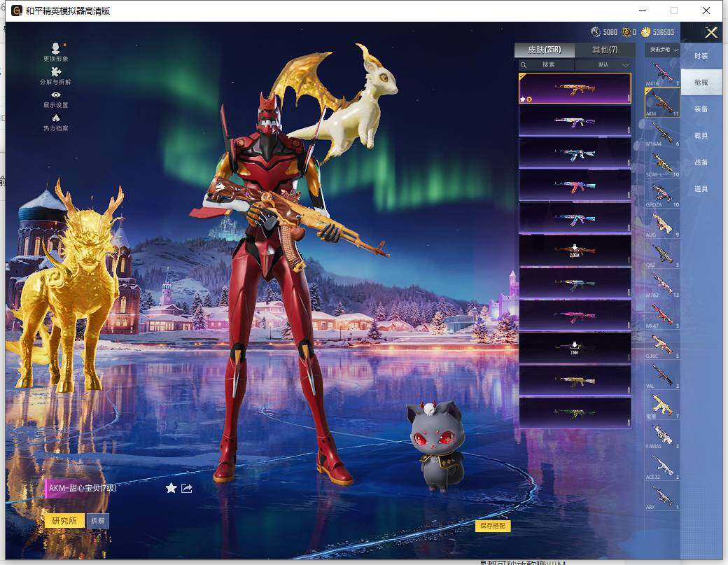Select the equipped golden AKM skin thumbnail
728x565 pixels.
click(x=575, y=88)
